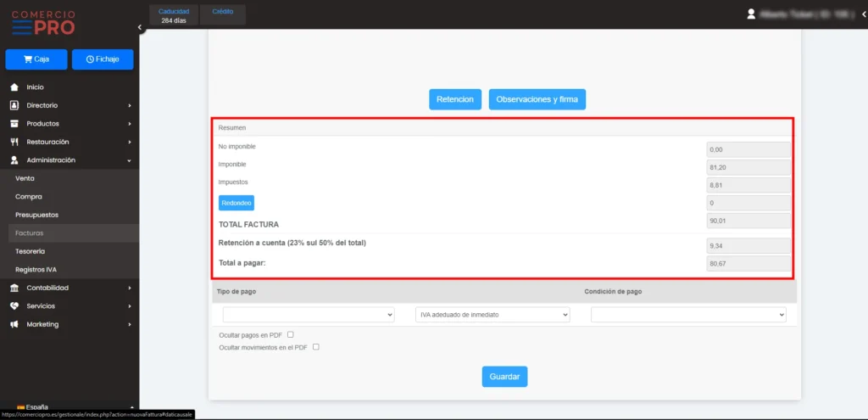Image resolution: width=868 pixels, height=420 pixels.
Task: Open the IVA adeudado de inmediato dropdown
Action: [492, 315]
